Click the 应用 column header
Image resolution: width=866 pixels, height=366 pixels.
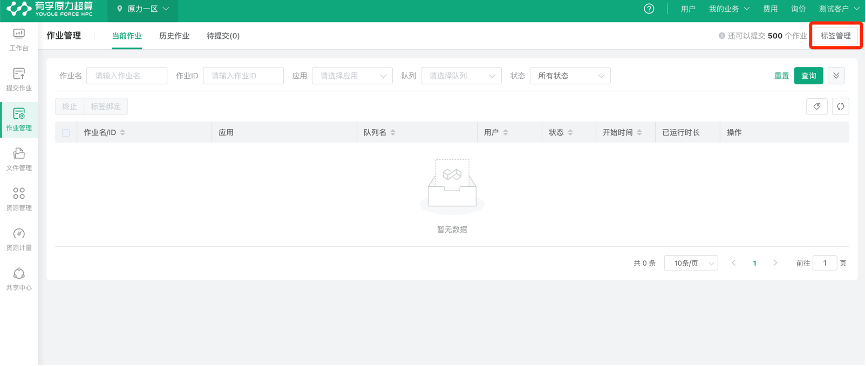coord(226,133)
